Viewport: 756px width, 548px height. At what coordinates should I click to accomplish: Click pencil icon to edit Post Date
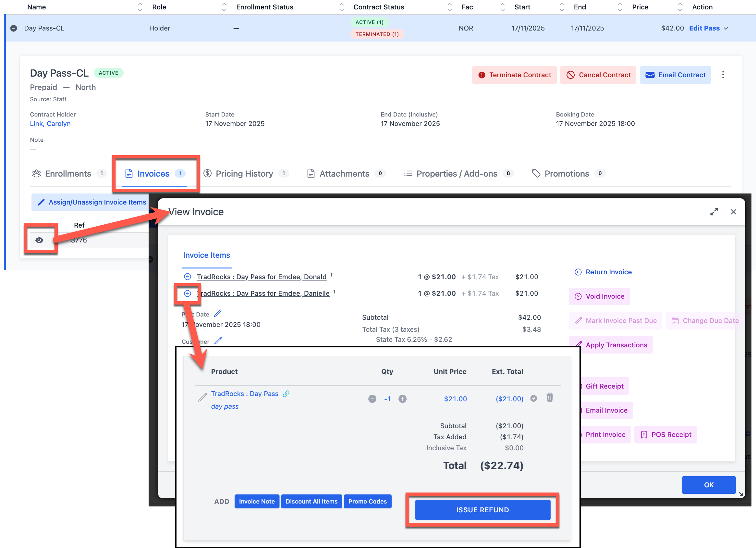[218, 314]
